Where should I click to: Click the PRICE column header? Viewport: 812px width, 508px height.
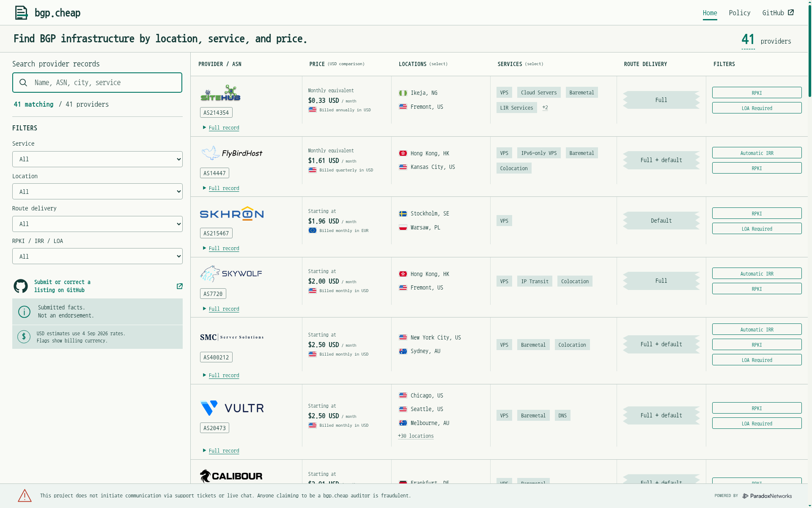point(337,64)
